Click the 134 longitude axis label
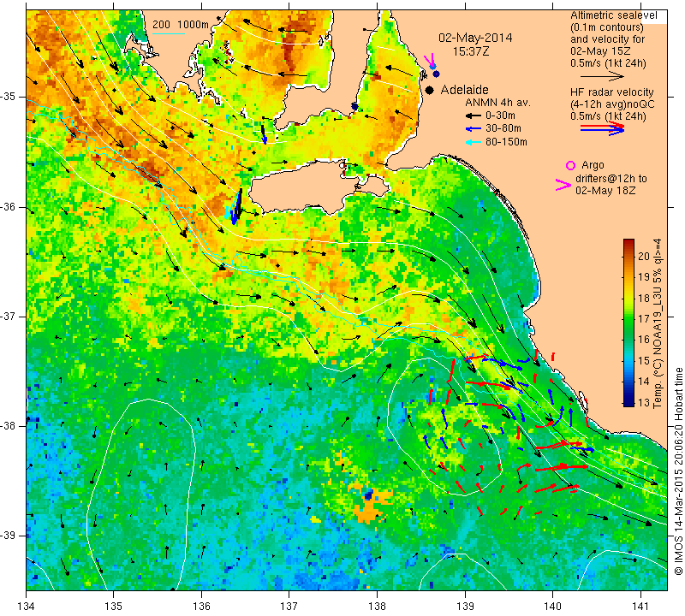The width and height of the screenshot is (685, 616). point(27,607)
